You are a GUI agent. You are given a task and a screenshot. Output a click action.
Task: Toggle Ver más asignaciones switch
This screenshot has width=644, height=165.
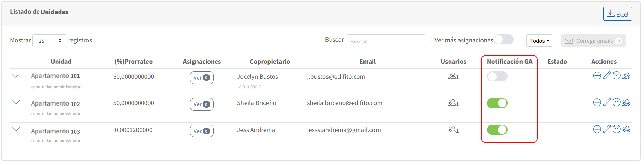coord(503,40)
